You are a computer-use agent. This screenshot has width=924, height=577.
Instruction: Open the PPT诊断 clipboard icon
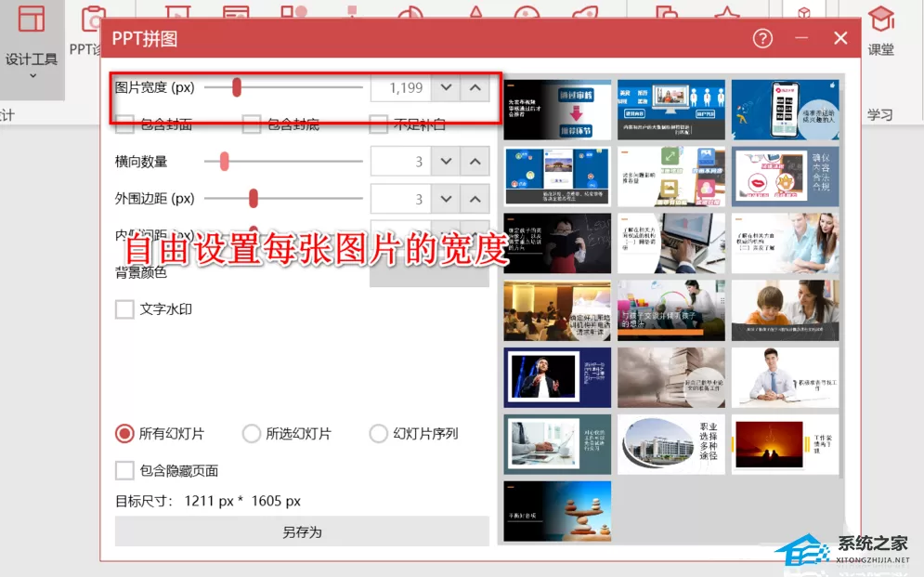[91, 19]
